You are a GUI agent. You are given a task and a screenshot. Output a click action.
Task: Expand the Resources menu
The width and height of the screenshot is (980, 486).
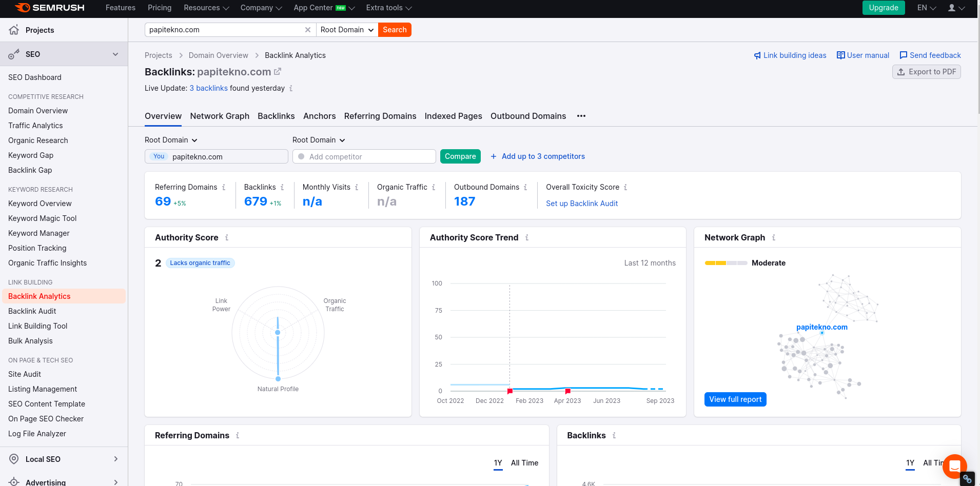(x=206, y=8)
